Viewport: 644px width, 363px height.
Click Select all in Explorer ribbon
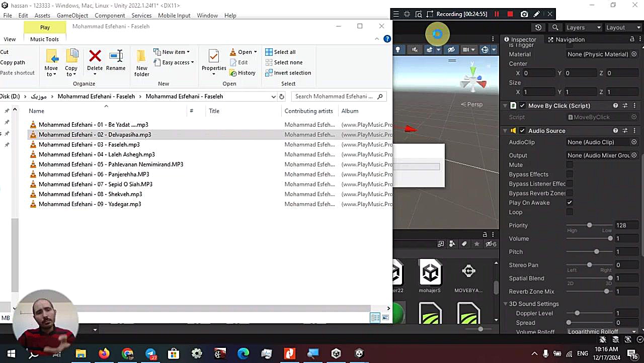point(280,52)
